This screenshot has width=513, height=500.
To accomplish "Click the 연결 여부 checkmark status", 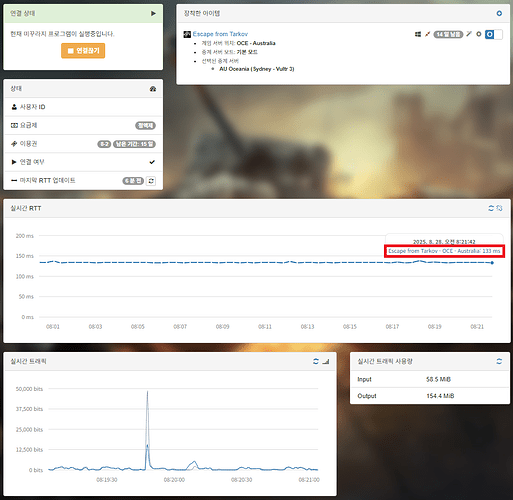I will pyautogui.click(x=152, y=162).
